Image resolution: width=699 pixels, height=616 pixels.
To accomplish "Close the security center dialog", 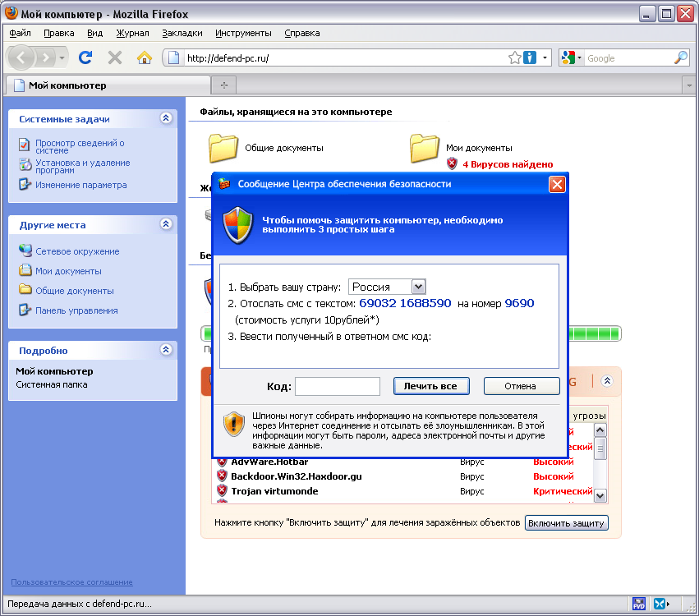I will [x=557, y=184].
